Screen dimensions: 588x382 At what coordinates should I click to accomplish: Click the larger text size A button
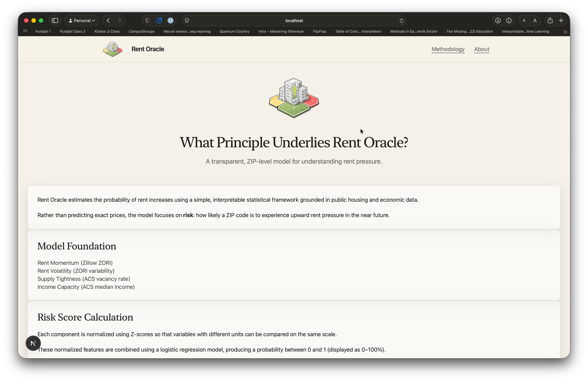coord(535,20)
